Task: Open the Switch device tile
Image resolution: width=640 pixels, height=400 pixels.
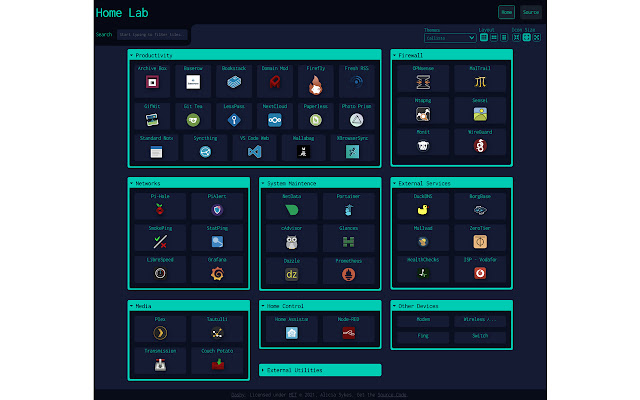Action: 480,336
